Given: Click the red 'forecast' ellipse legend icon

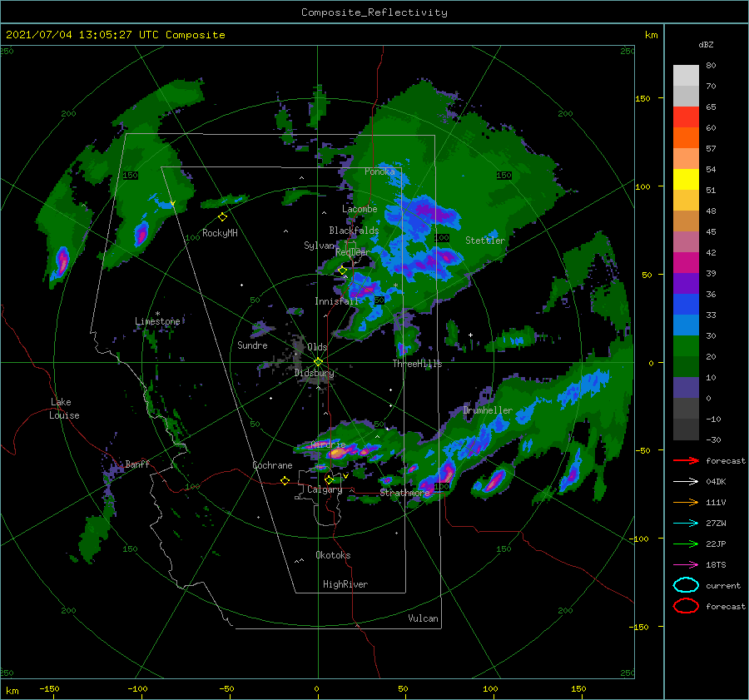Looking at the screenshot, I should pyautogui.click(x=686, y=606).
